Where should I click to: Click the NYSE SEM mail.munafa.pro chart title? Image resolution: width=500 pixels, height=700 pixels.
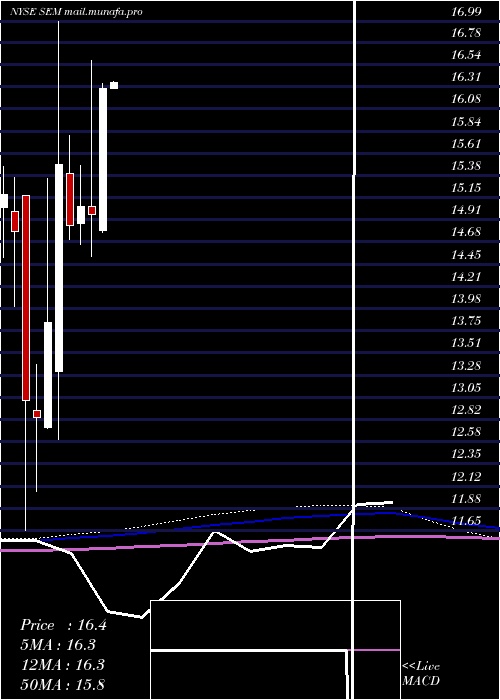pos(76,12)
